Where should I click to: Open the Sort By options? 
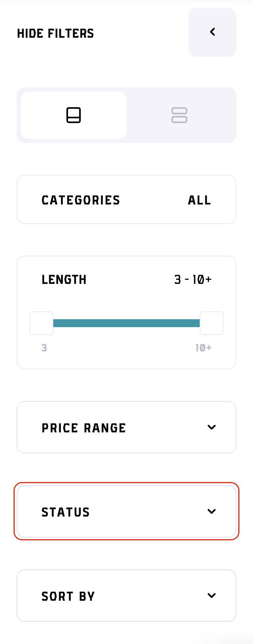pyautogui.click(x=126, y=596)
